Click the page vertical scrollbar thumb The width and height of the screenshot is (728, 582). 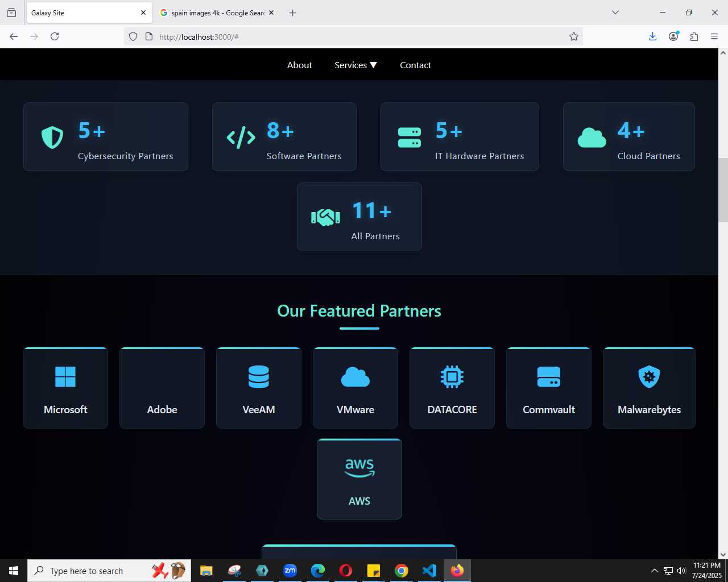click(x=723, y=190)
